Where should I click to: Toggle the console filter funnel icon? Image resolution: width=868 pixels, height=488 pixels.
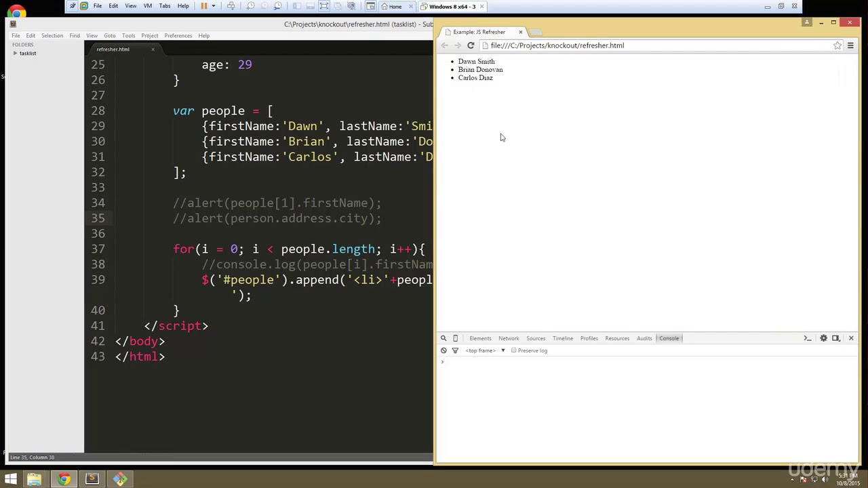click(455, 350)
